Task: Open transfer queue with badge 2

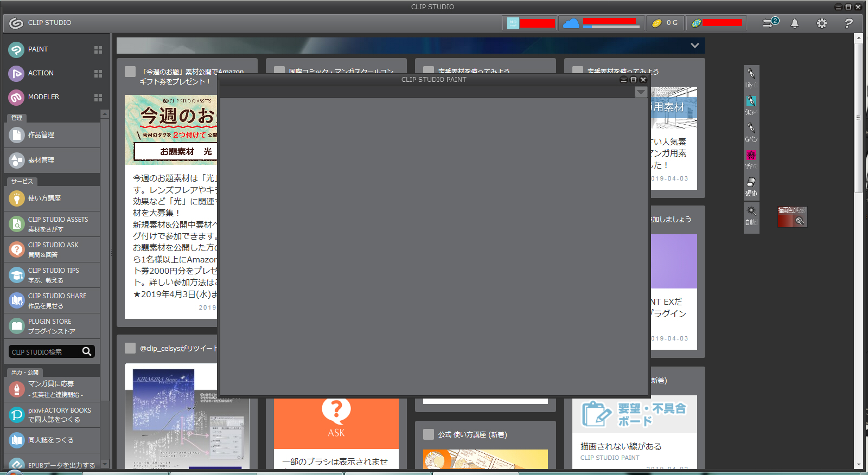Action: 770,23
